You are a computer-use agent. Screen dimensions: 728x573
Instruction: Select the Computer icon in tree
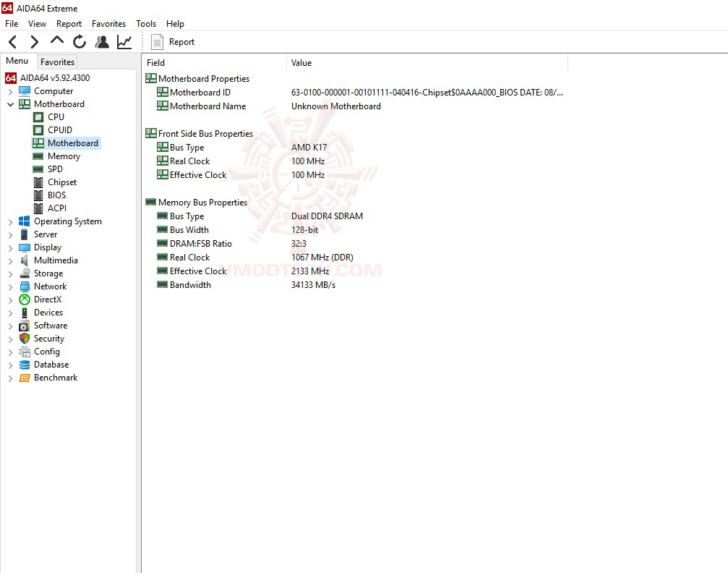click(25, 91)
